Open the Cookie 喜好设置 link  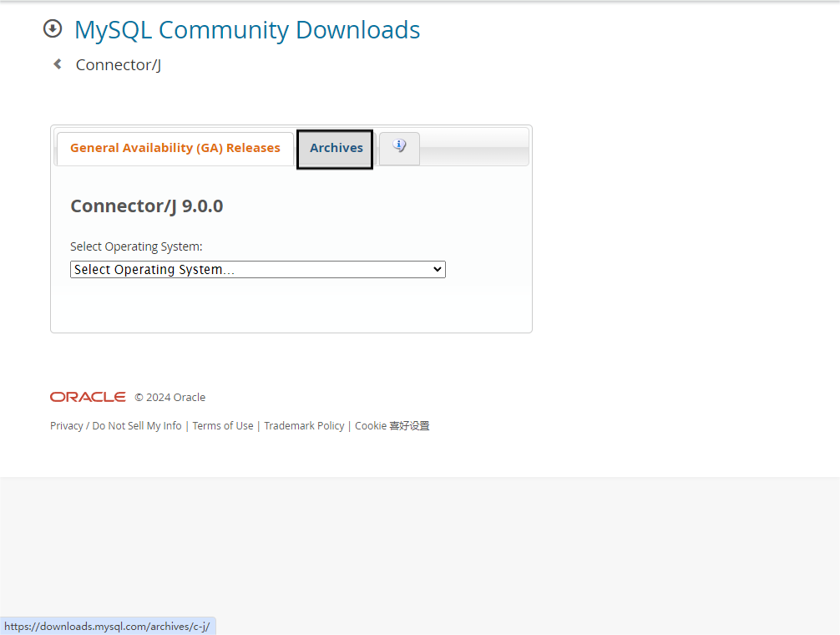pyautogui.click(x=392, y=426)
